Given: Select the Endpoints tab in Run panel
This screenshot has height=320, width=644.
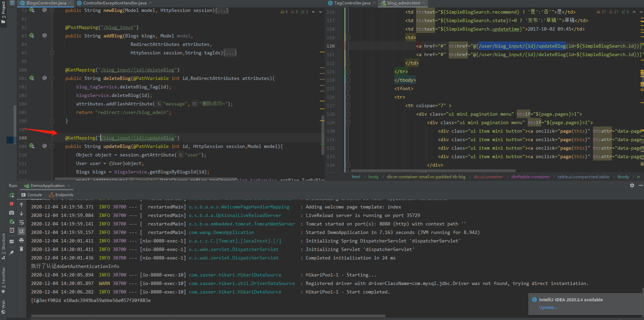Looking at the screenshot, I should 61,195.
